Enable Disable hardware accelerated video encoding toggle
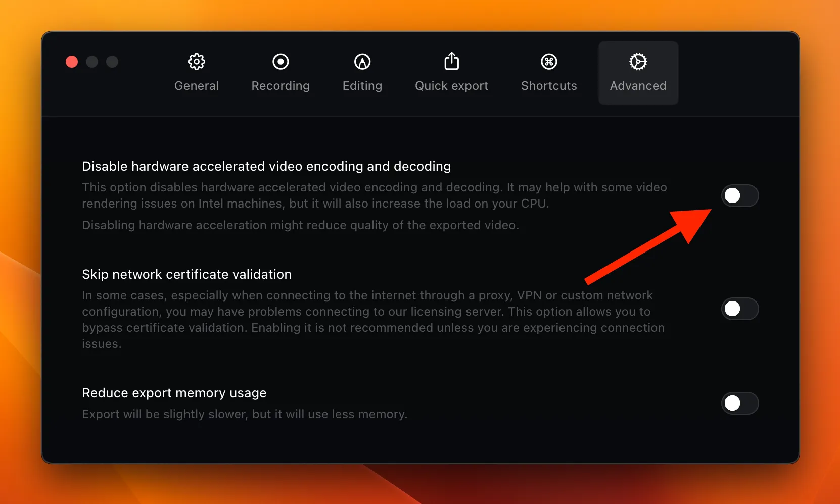The width and height of the screenshot is (840, 504). pos(739,196)
